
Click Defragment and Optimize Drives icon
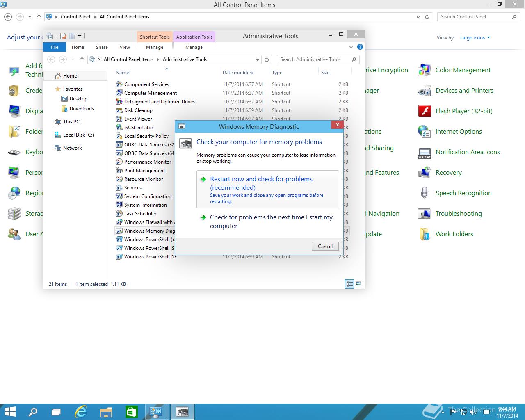tap(119, 102)
